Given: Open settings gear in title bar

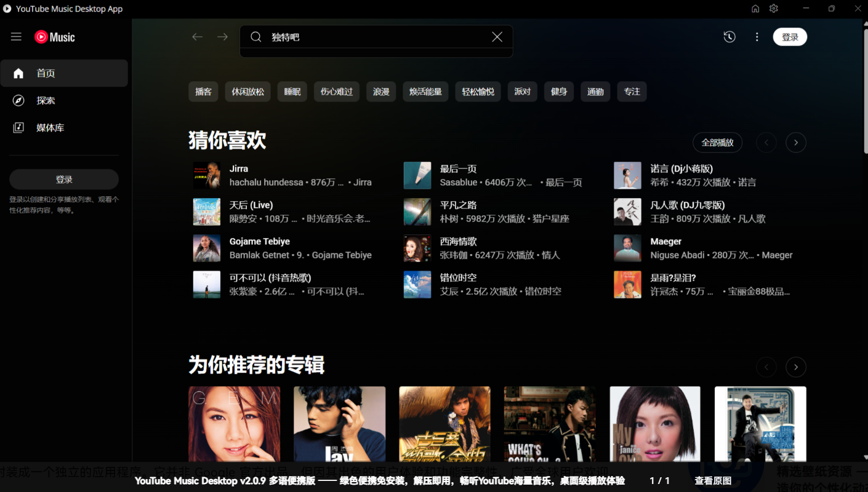Looking at the screenshot, I should tap(774, 9).
